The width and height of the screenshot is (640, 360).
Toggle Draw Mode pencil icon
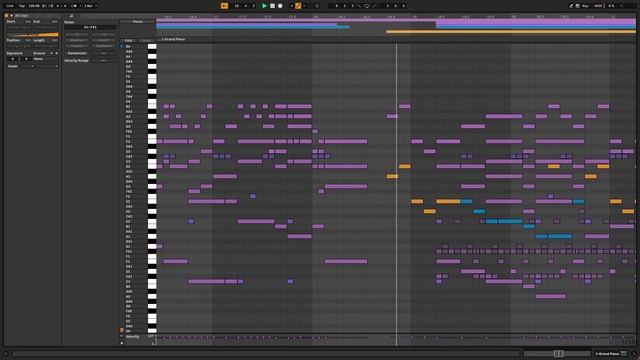pos(571,6)
